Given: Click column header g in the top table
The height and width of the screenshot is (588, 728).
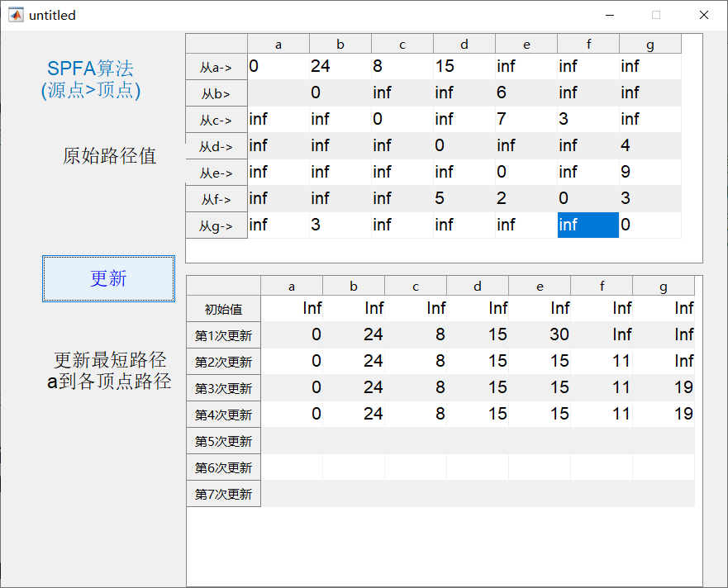Looking at the screenshot, I should click(649, 44).
